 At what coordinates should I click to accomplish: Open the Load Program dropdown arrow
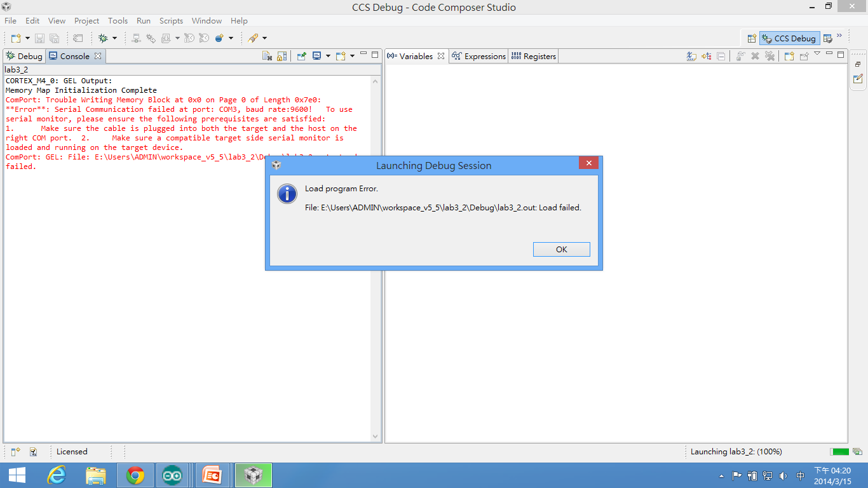pos(177,38)
